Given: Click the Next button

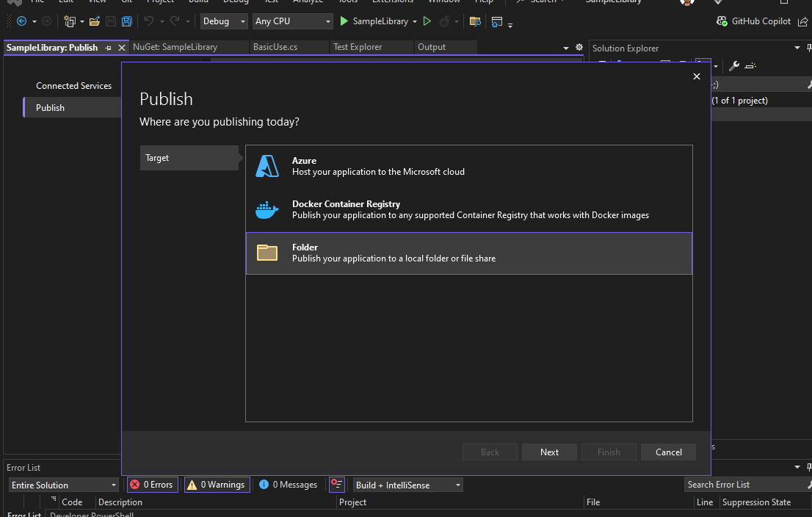Looking at the screenshot, I should 549,452.
